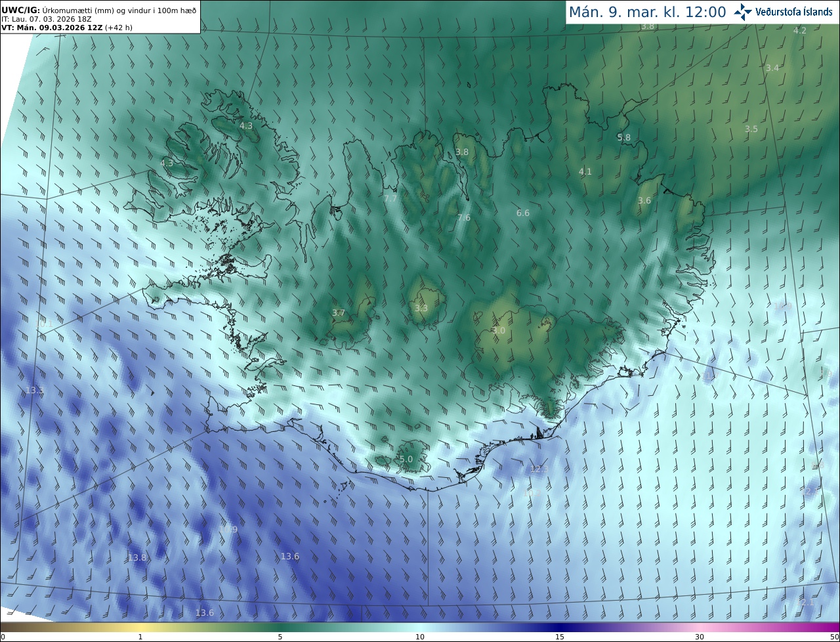This screenshot has height=642, width=840.
Task: Click the 15 tick on the color scale
Action: pos(560,637)
